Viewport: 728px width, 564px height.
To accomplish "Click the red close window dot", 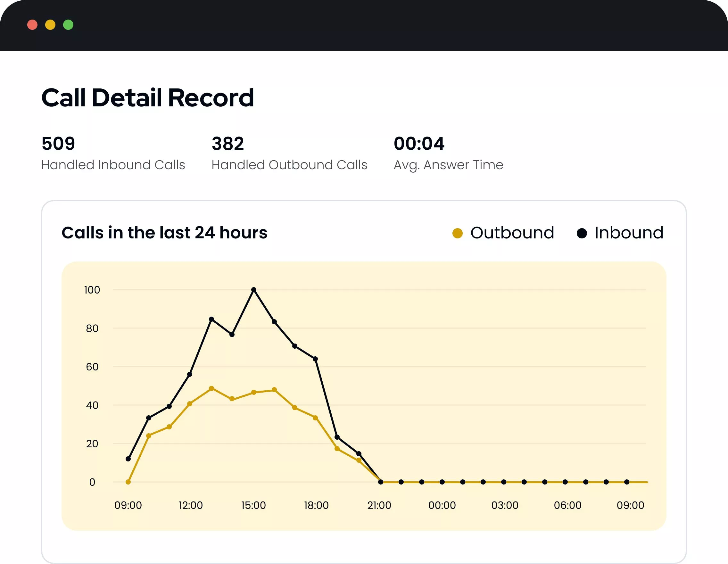I will point(32,25).
